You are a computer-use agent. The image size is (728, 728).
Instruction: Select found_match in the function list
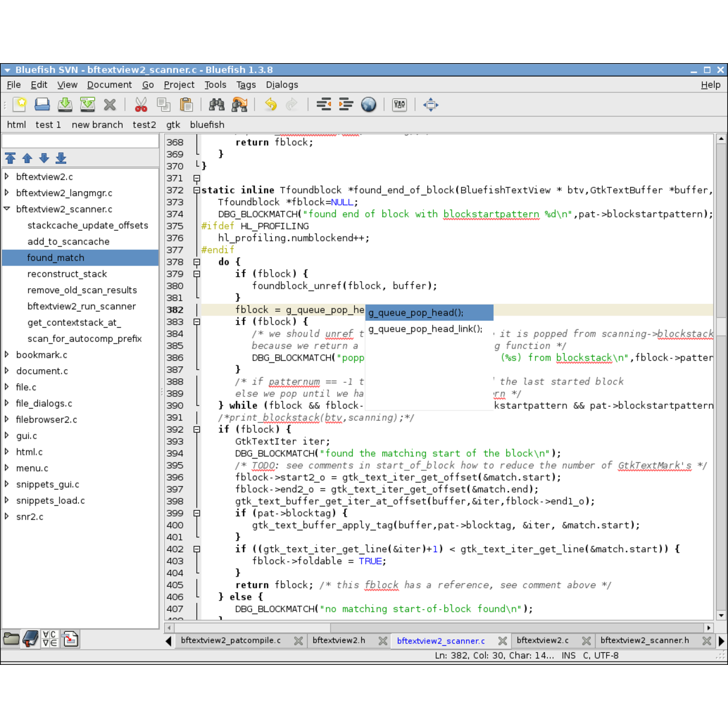coord(56,258)
